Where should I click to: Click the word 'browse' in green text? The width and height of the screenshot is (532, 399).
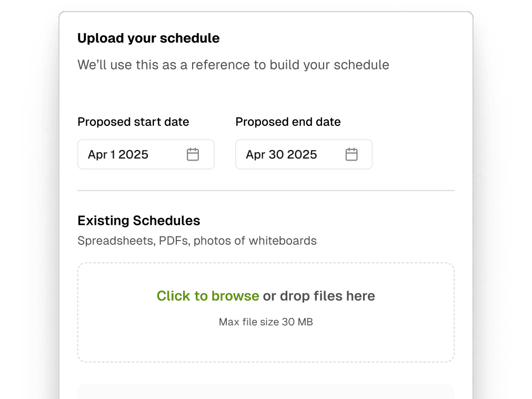[235, 296]
